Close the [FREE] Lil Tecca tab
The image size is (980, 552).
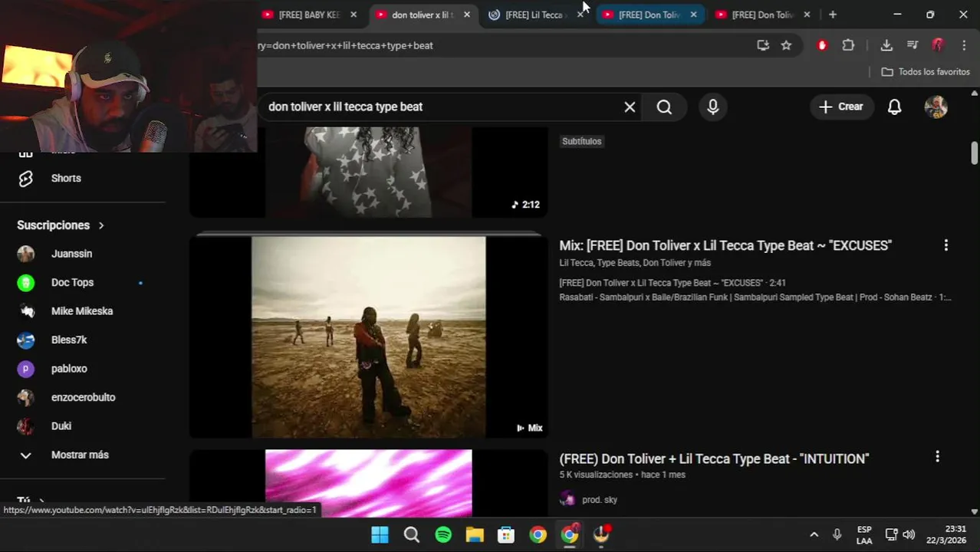(x=580, y=15)
